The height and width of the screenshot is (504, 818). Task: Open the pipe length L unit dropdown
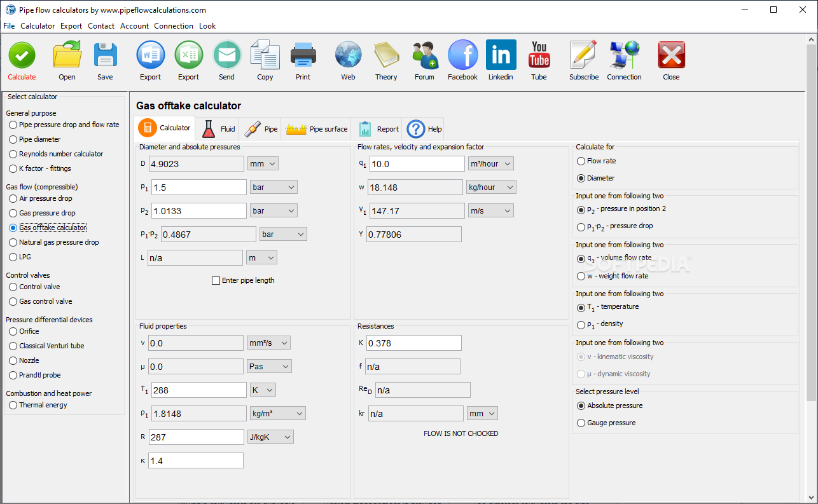coord(261,258)
